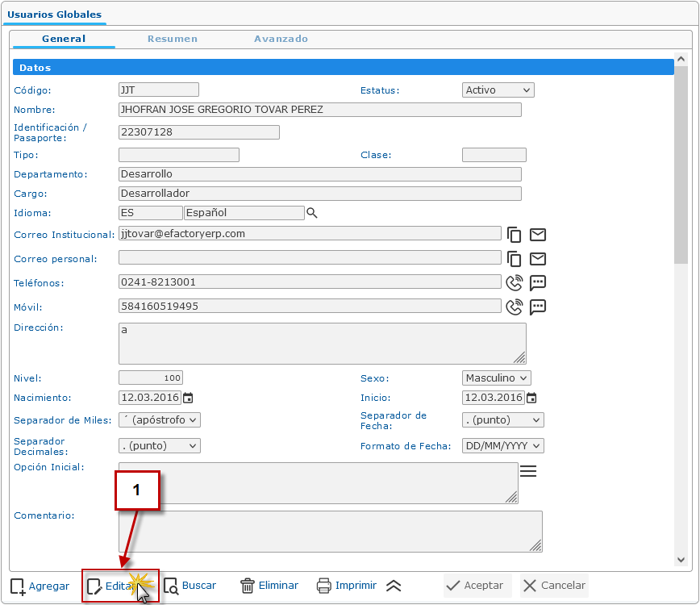The width and height of the screenshot is (700, 605).
Task: Send email to Correo Institucional envelope icon
Action: [x=538, y=235]
